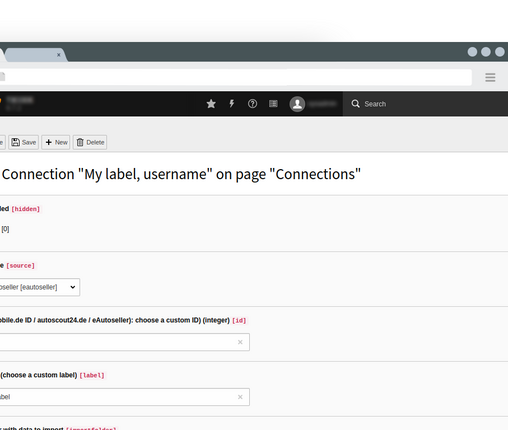Click the [label] field tag
The width and height of the screenshot is (508, 430).
[92, 375]
